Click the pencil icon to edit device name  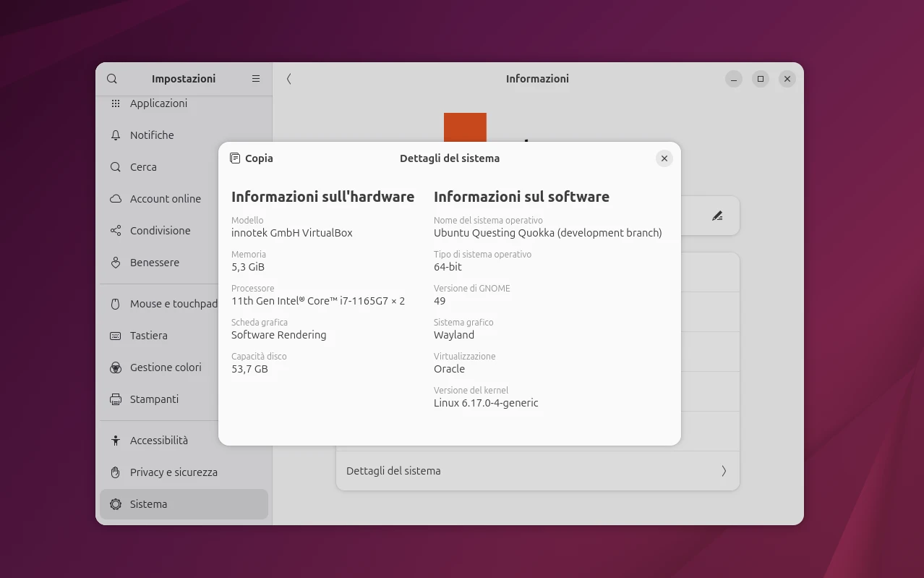(x=717, y=215)
